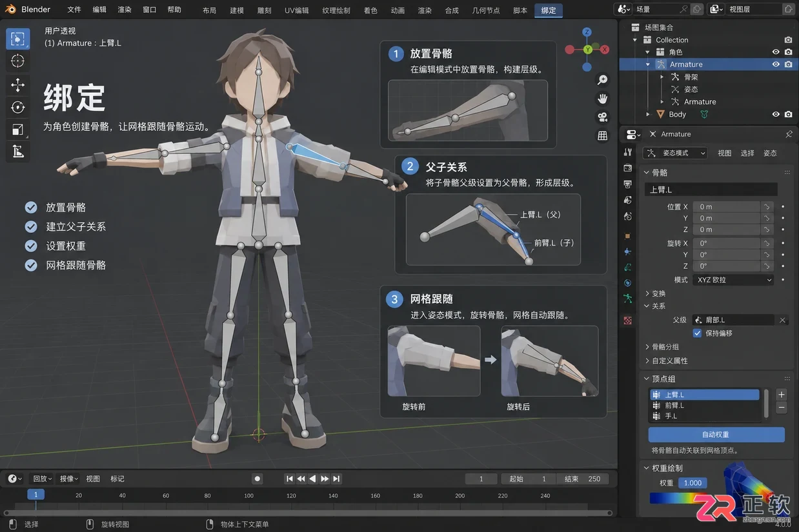Viewport: 799px width, 532px height.
Task: Toggle camera view with camera icon
Action: click(x=602, y=117)
